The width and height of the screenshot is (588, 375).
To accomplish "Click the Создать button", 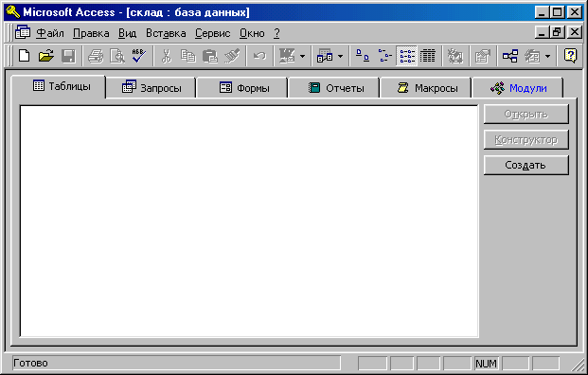I will tap(526, 165).
